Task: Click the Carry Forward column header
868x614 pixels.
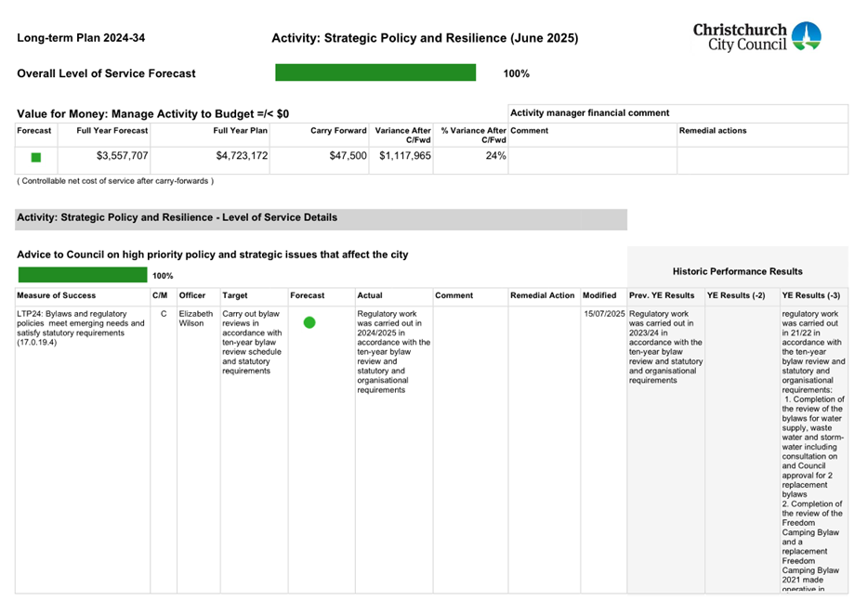Action: click(x=338, y=131)
